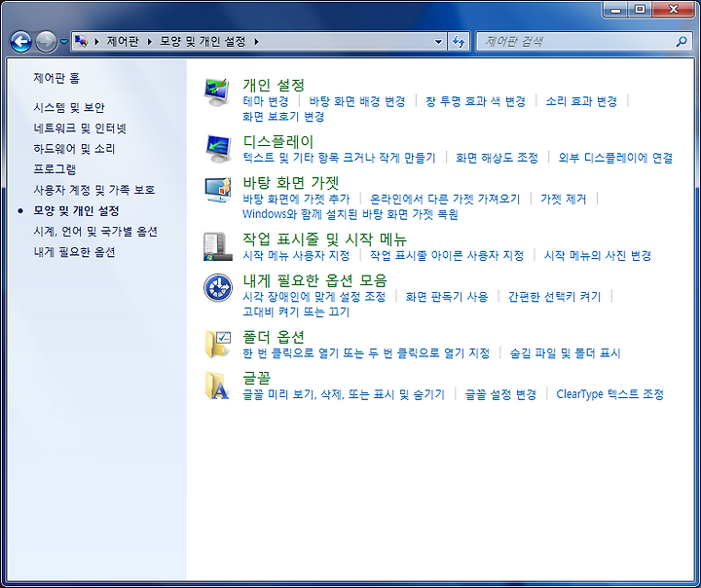
Task: Open 네트워크 및 인터넷 in sidebar
Action: click(80, 129)
